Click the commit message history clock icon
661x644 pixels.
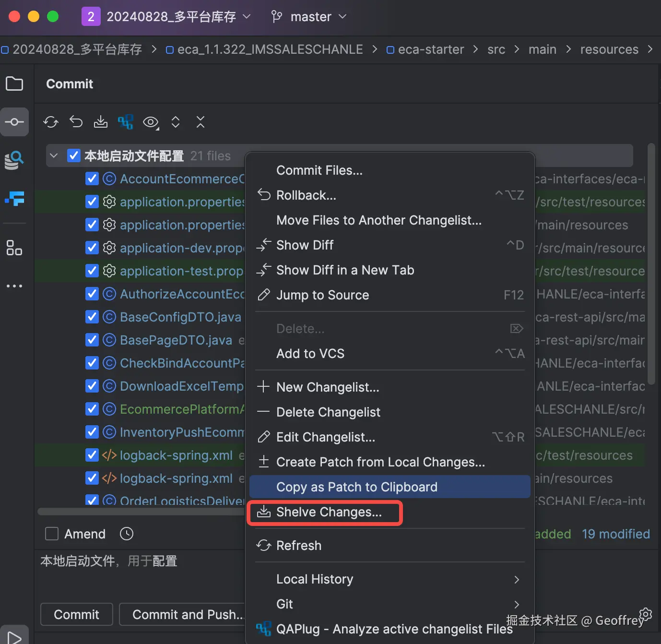pyautogui.click(x=127, y=534)
